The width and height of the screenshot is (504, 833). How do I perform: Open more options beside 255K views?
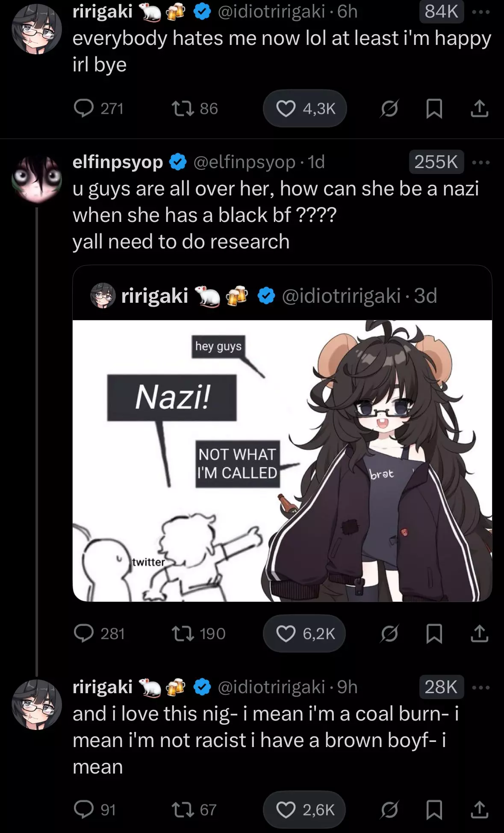[480, 162]
